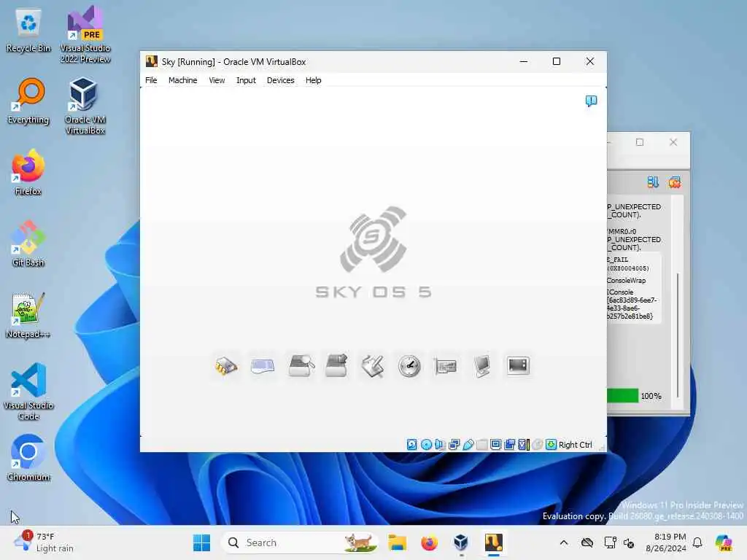Click the SkyOS 5 logo
The height and width of the screenshot is (560, 747).
click(373, 252)
